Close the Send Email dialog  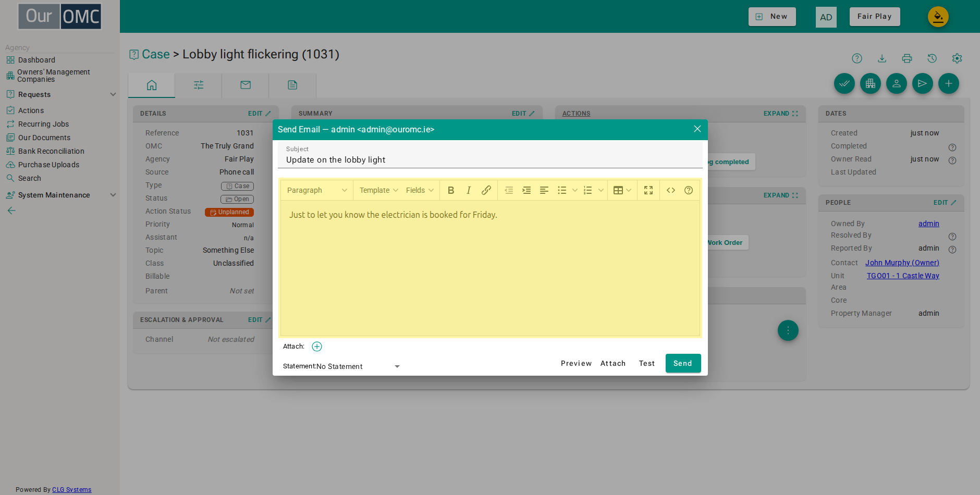coord(697,129)
